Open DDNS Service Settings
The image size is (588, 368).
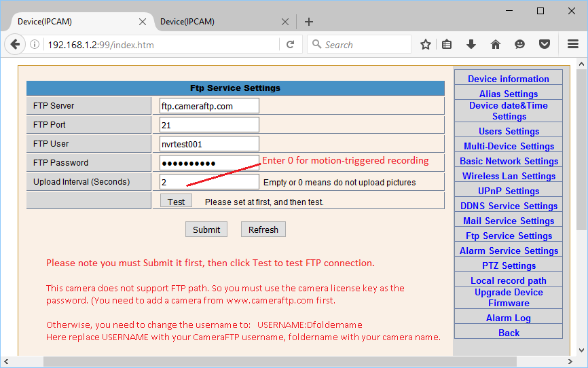click(509, 206)
